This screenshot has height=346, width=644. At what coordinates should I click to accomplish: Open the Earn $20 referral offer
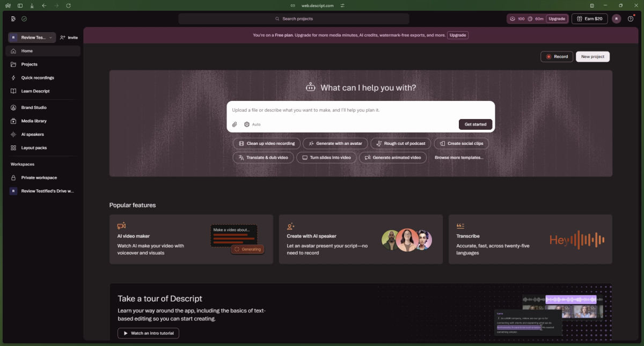coord(589,18)
